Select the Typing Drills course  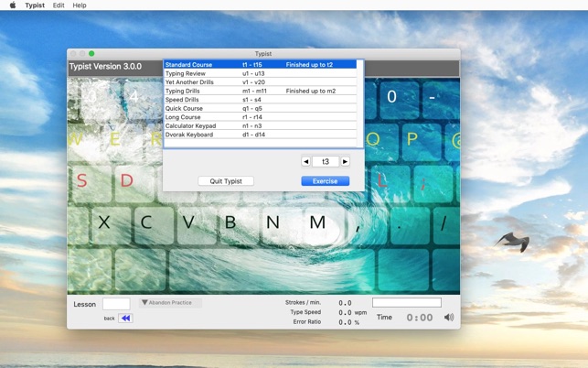pyautogui.click(x=261, y=91)
